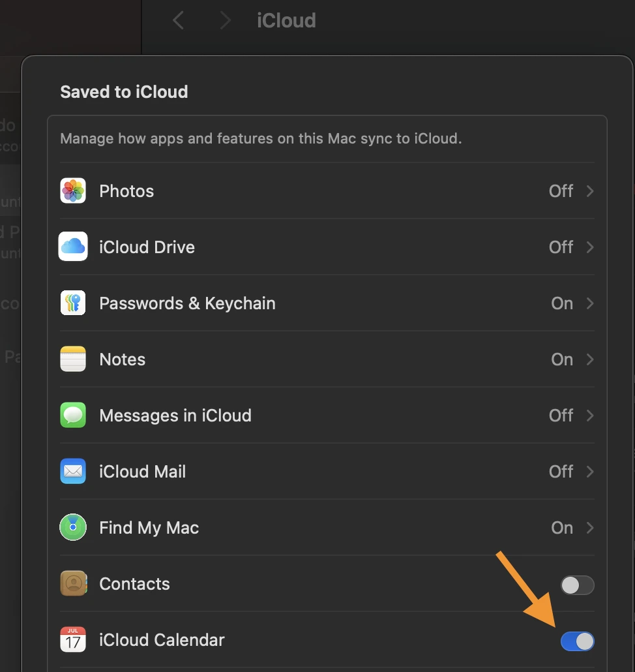The width and height of the screenshot is (635, 672).
Task: Click the Photos app icon
Action: [x=73, y=191]
